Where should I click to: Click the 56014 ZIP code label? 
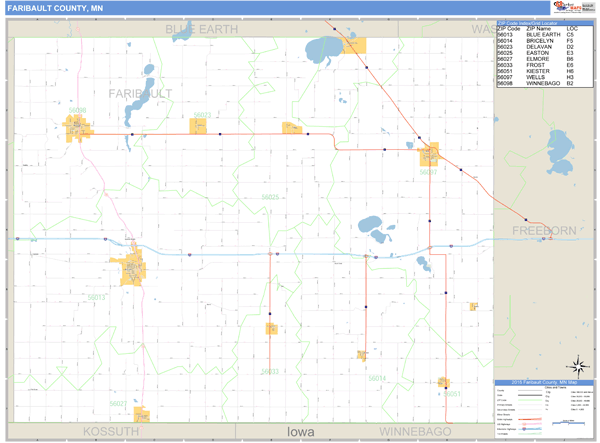point(376,378)
